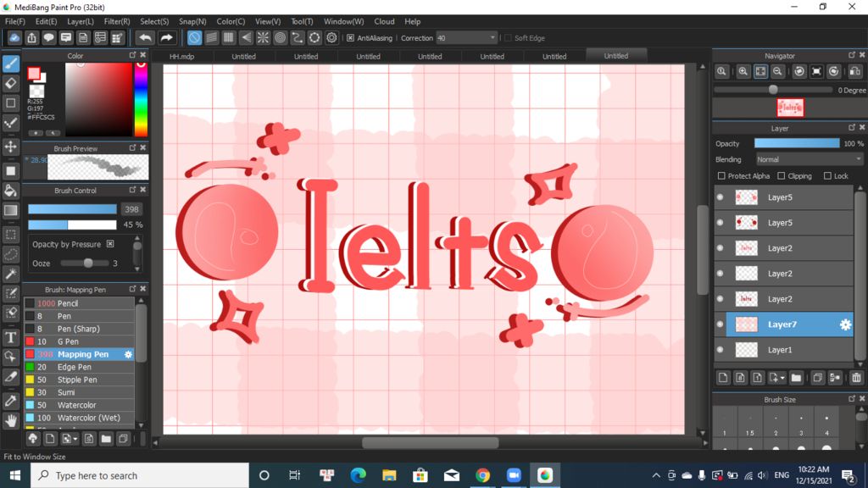Select the Bucket fill tool
This screenshot has width=868, height=488.
tap(11, 191)
